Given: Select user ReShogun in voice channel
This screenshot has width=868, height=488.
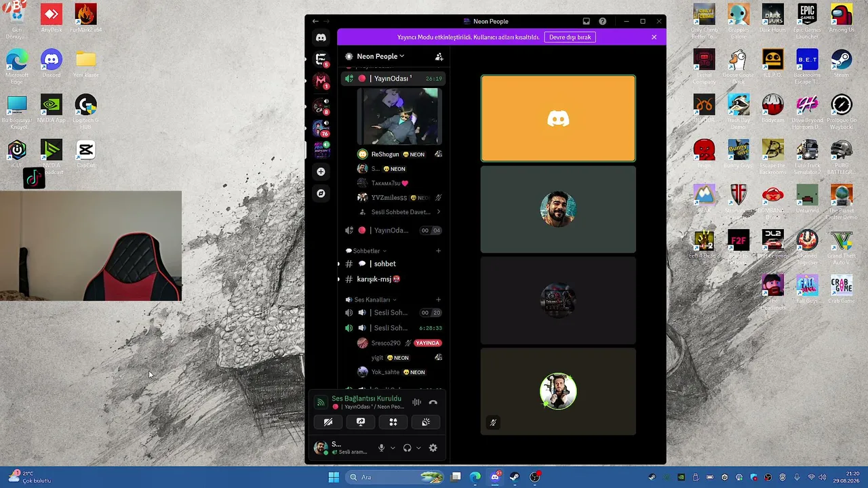Looking at the screenshot, I should [x=399, y=155].
